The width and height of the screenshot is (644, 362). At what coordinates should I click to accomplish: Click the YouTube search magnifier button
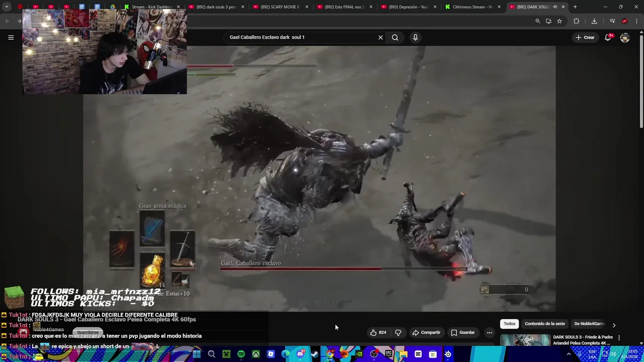pyautogui.click(x=395, y=37)
